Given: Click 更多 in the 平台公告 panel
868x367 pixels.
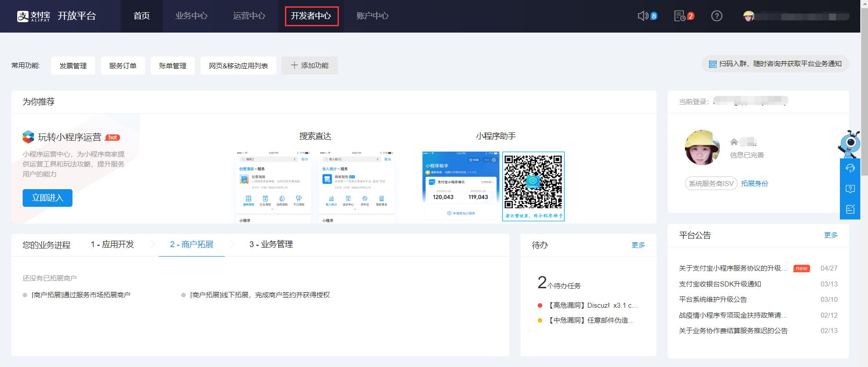Looking at the screenshot, I should 830,235.
